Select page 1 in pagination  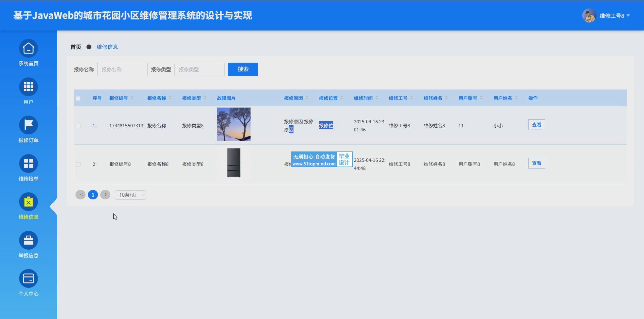tap(93, 195)
